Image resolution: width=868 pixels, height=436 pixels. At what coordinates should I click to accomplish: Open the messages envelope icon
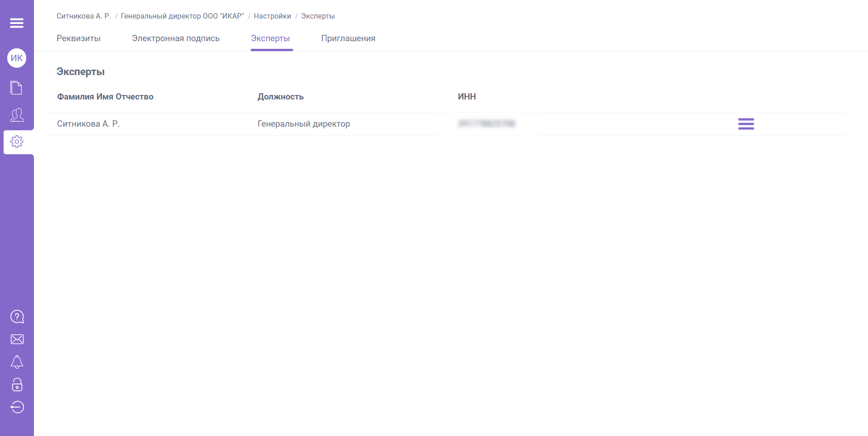[17, 339]
